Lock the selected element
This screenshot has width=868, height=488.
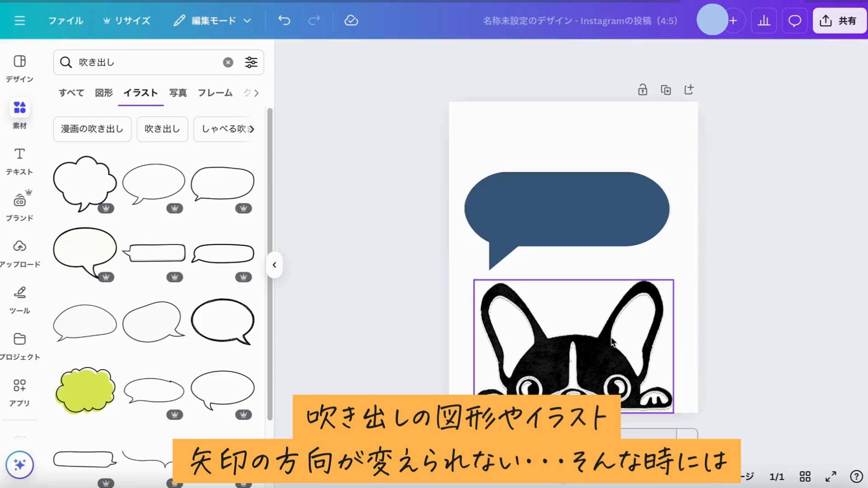tap(642, 90)
